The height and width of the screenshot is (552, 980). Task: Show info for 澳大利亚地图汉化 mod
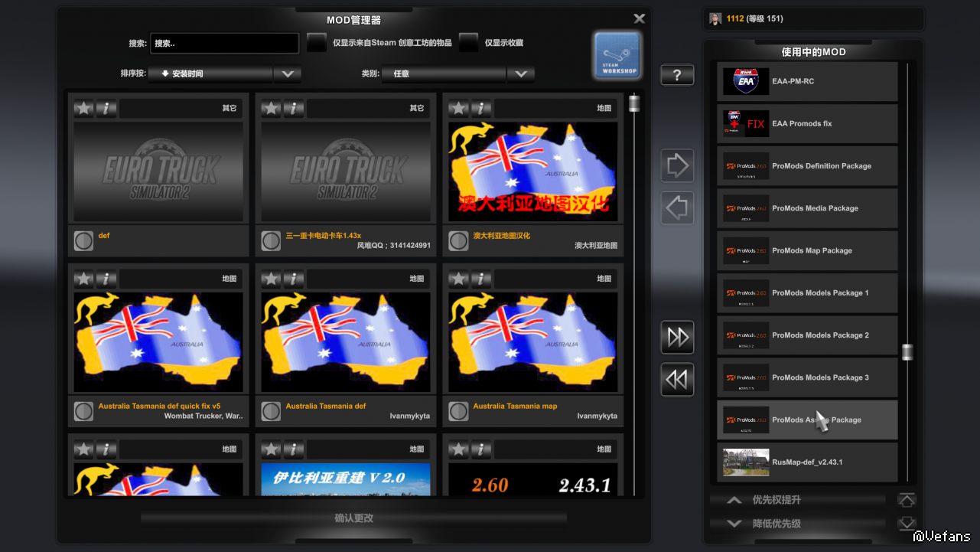coord(481,109)
